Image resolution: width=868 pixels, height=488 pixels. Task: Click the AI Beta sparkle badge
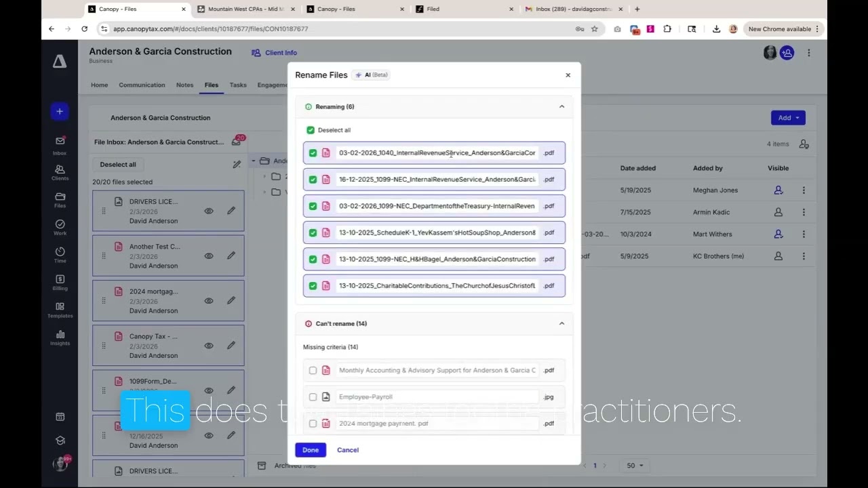(371, 75)
